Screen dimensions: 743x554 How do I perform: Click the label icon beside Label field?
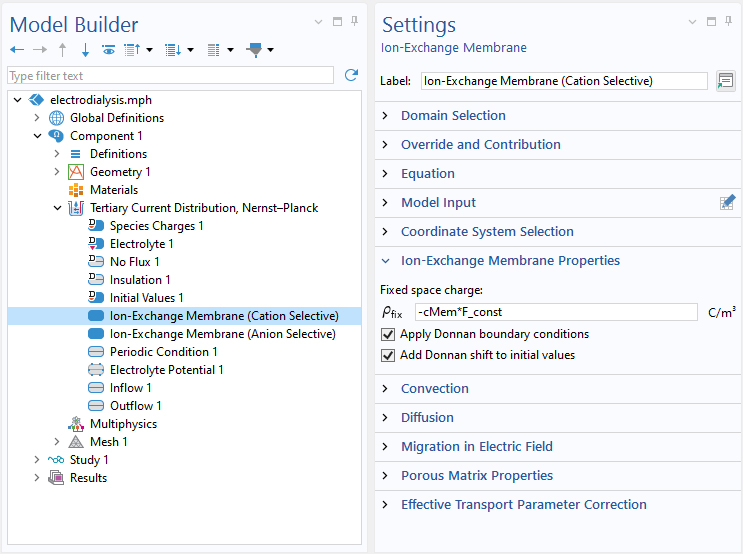click(x=725, y=81)
